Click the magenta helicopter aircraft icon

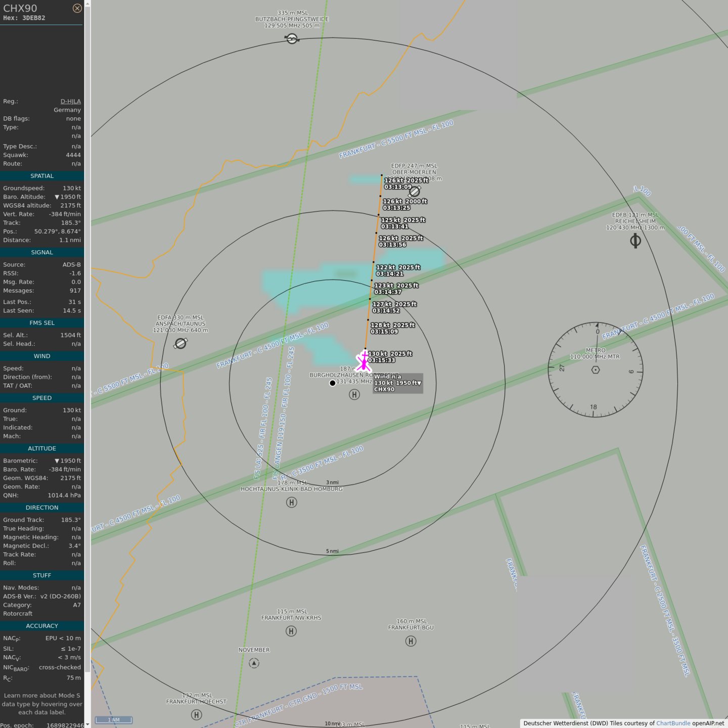click(363, 361)
